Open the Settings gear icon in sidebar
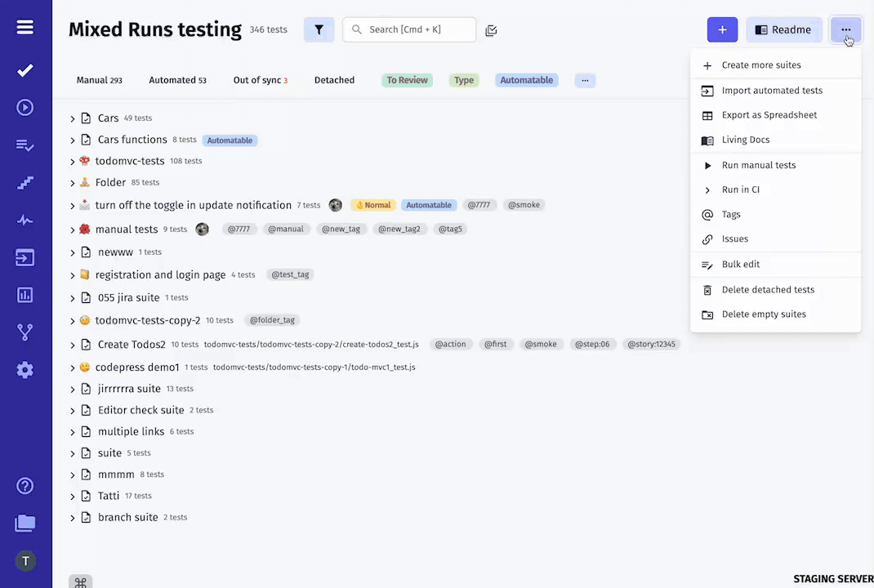This screenshot has height=588, width=874. 25,369
